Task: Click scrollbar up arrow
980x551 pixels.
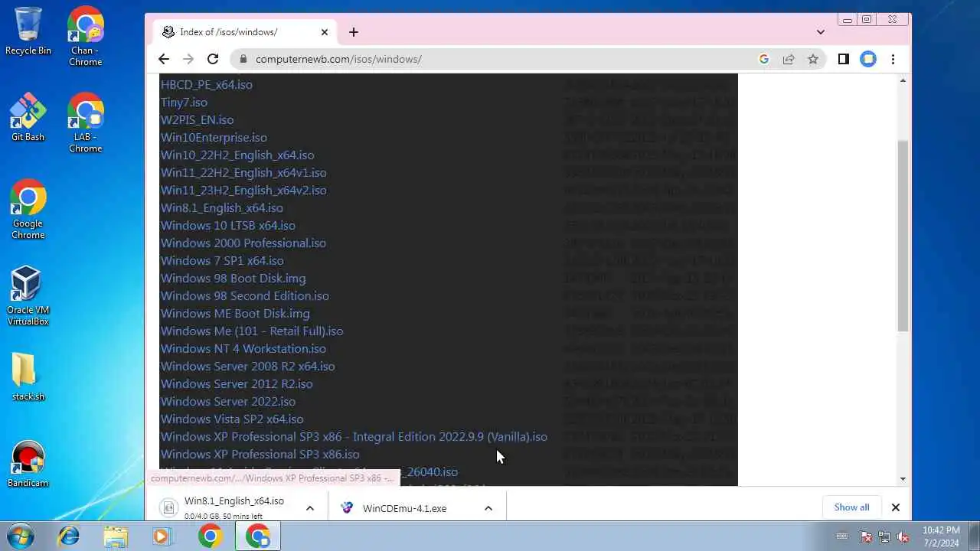Action: click(903, 80)
